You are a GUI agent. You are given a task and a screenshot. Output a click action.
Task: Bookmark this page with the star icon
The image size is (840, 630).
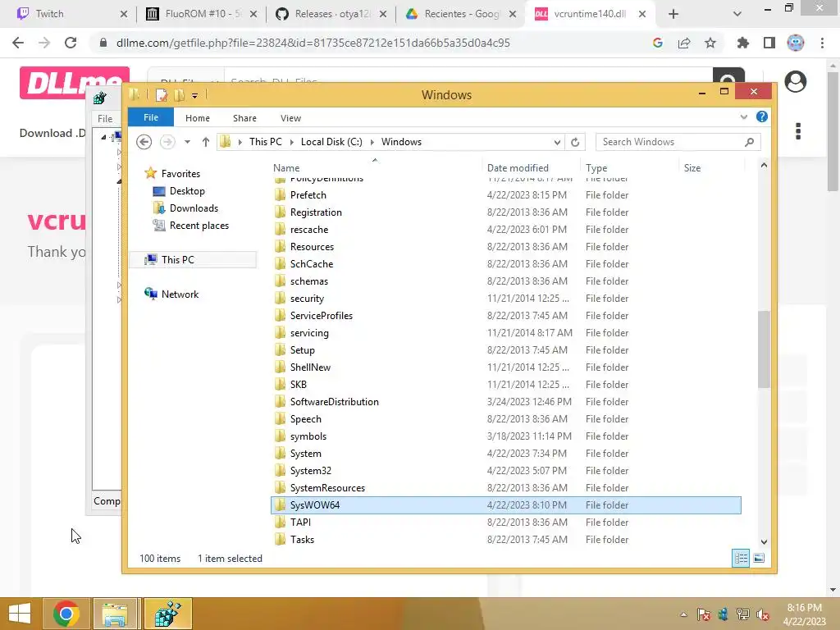tap(710, 43)
